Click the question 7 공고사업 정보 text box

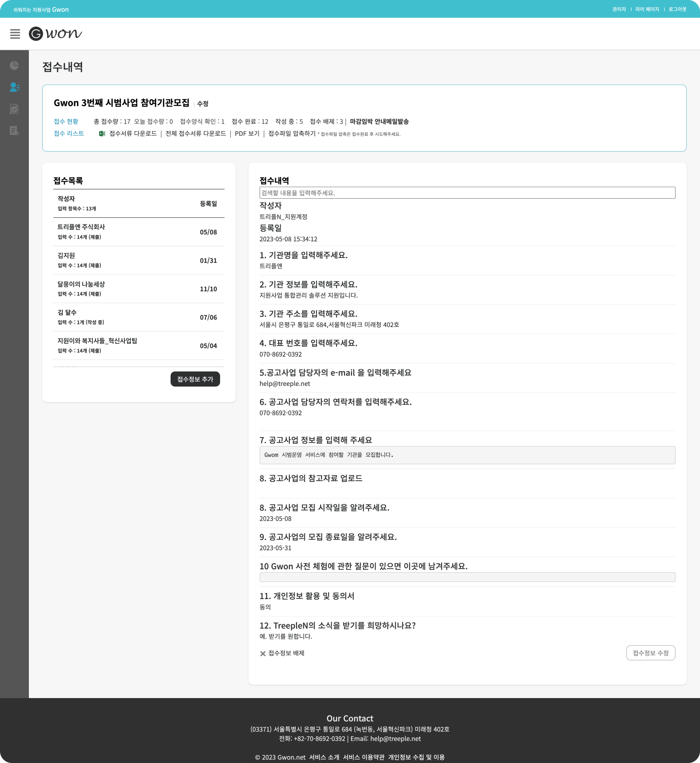tap(467, 455)
